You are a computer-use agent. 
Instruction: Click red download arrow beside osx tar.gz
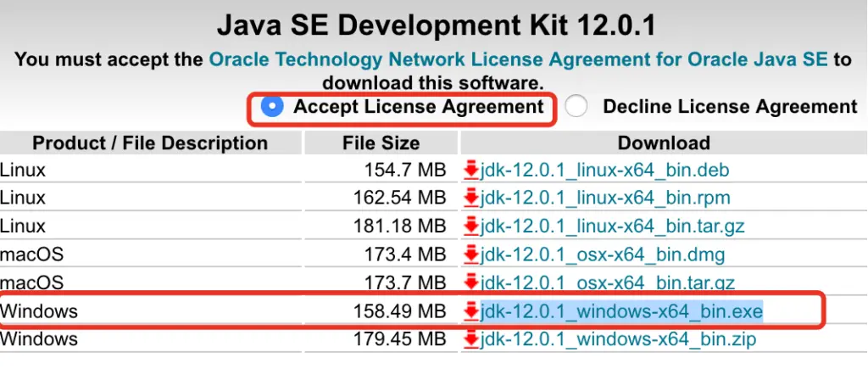471,283
